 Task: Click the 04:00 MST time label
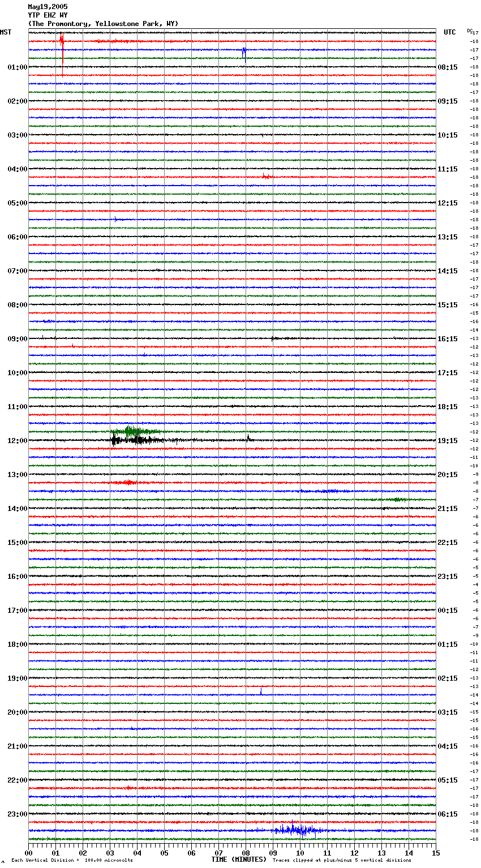(x=18, y=169)
